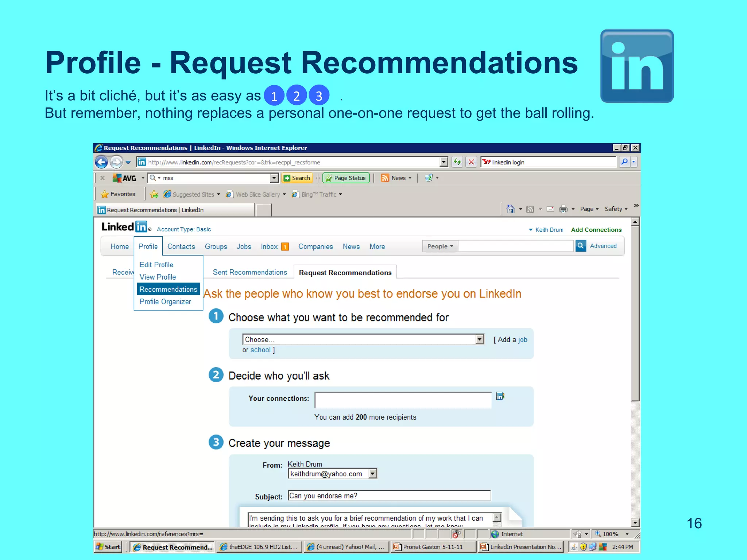
Task: Switch to the Sent Recommendations tab
Action: (250, 272)
